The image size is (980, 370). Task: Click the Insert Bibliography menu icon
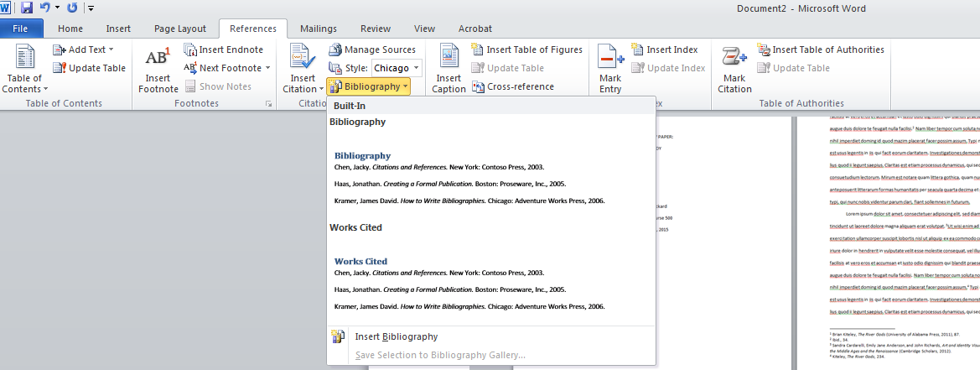click(338, 336)
